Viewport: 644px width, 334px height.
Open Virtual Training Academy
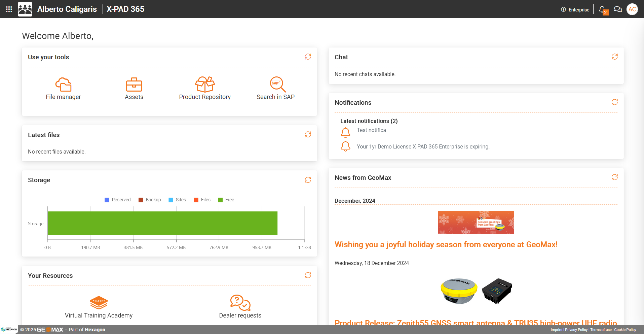[x=99, y=307]
